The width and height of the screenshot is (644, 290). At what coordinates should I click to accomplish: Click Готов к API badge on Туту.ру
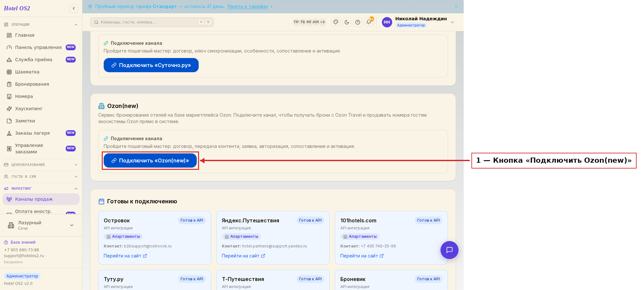click(x=192, y=279)
